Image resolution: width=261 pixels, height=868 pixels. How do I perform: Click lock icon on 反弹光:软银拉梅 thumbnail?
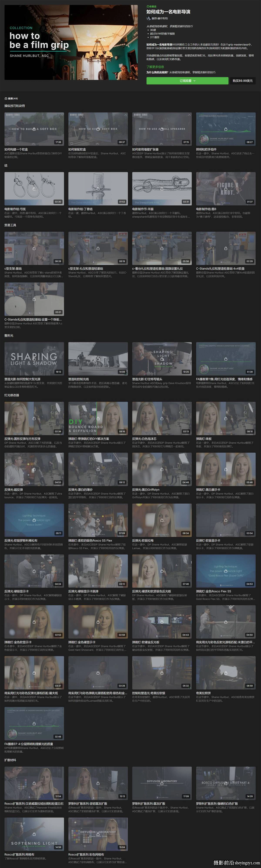(x=162, y=520)
